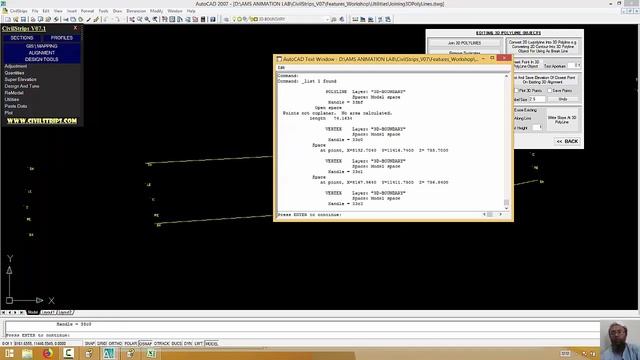The height and width of the screenshot is (360, 640).
Task: Click the Help question mark toolbar icon
Action: [213, 19]
